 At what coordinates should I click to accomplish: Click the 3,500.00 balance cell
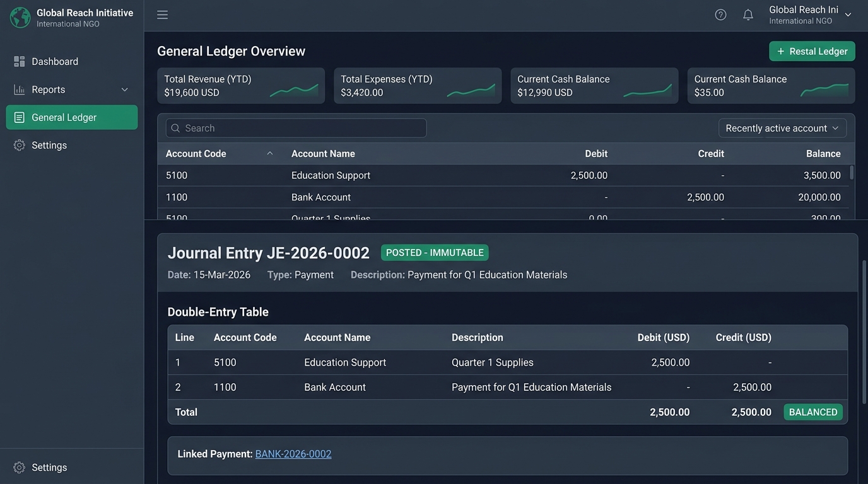[x=822, y=175]
